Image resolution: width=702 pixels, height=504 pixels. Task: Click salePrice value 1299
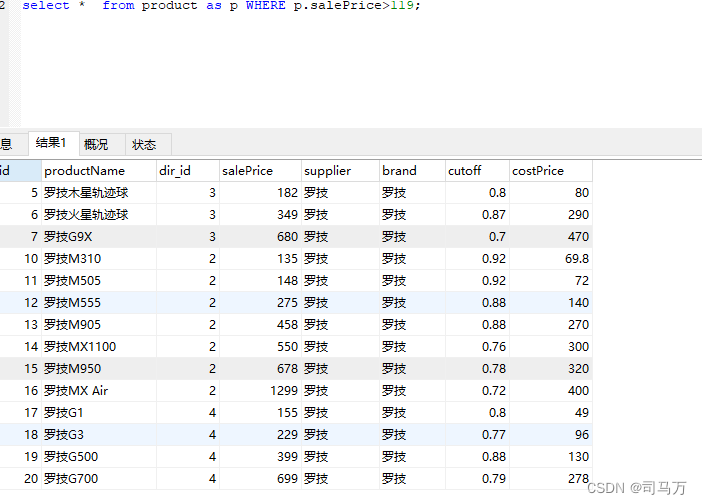coord(261,390)
